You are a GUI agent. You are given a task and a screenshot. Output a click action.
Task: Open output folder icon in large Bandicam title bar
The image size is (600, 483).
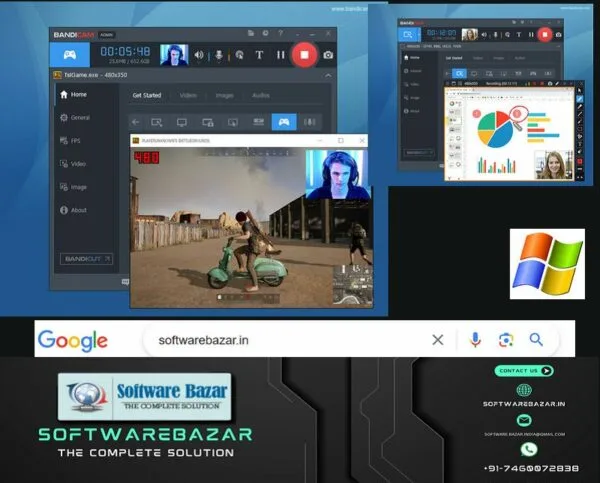[x=251, y=33]
